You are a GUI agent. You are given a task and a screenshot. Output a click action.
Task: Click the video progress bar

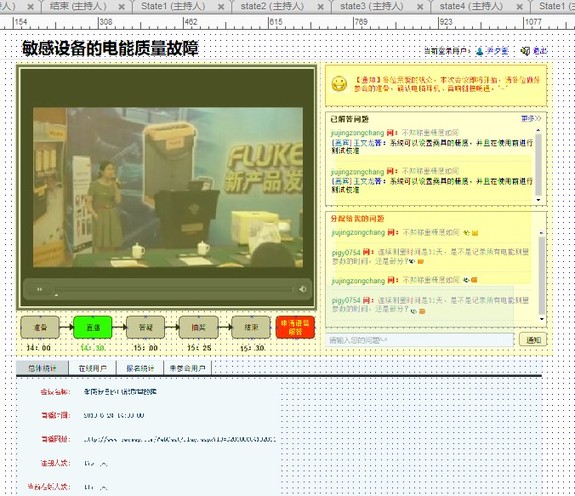173,289
